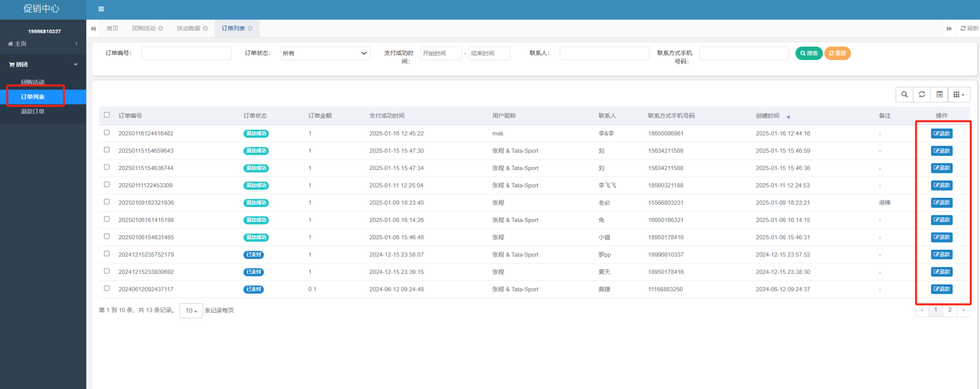Screen dimensions: 980x389
Task: Toggle the table card view icon
Action: [x=939, y=94]
